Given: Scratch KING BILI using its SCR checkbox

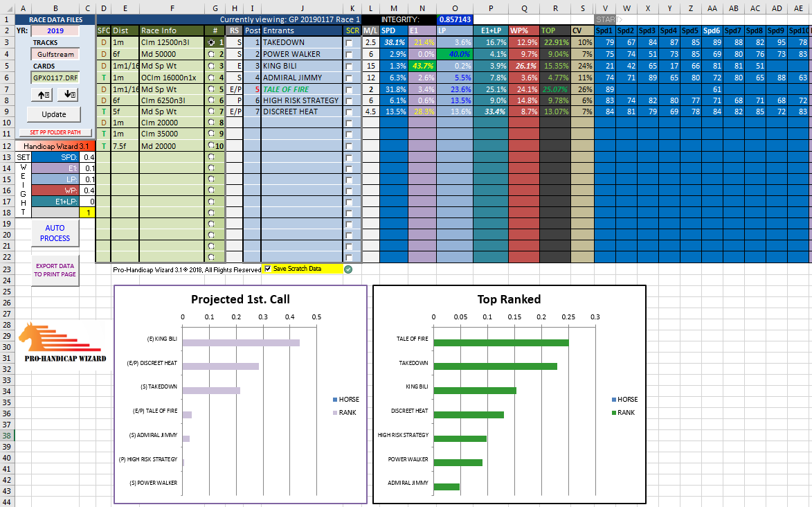Looking at the screenshot, I should click(348, 66).
